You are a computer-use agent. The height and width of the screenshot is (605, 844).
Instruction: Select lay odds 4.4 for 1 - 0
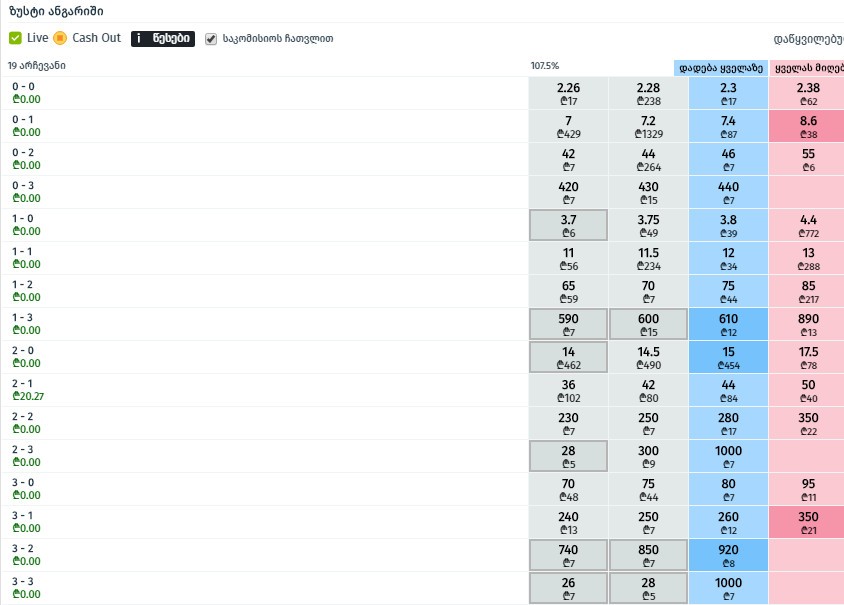[x=807, y=226]
